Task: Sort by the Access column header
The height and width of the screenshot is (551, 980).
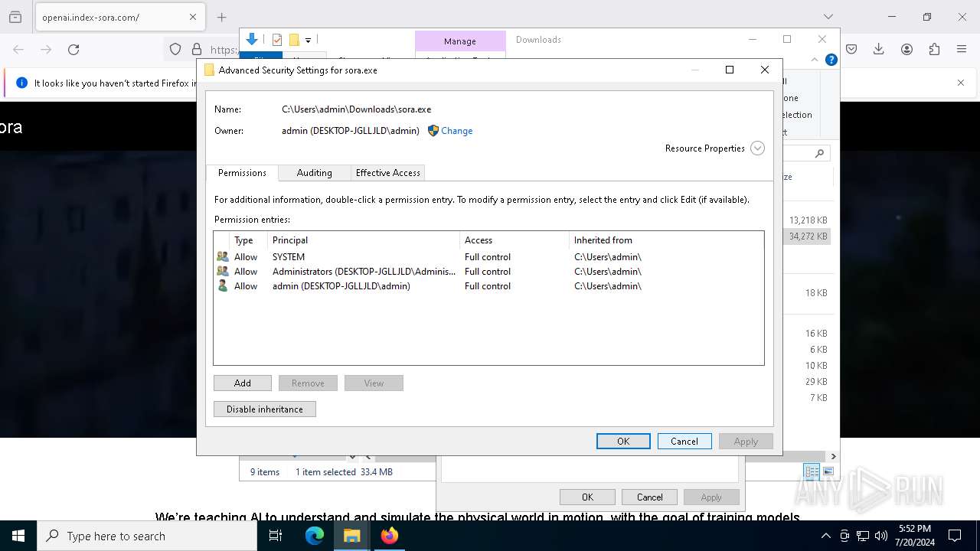Action: tap(514, 240)
